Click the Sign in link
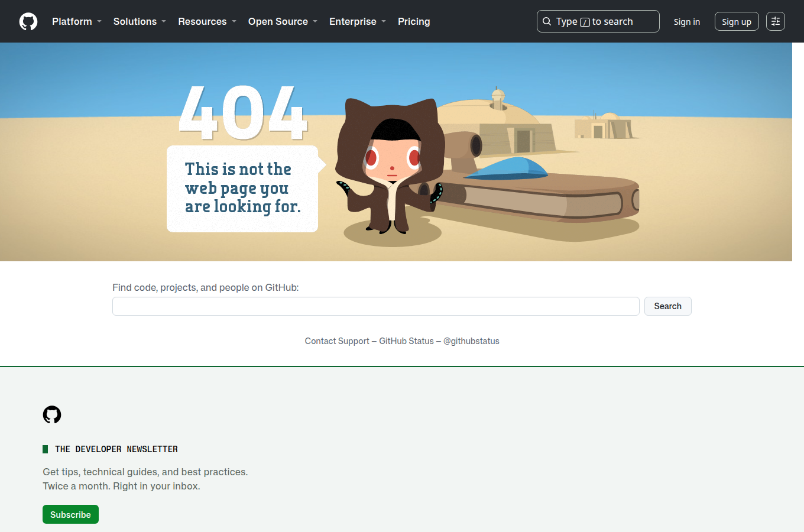This screenshot has width=804, height=532. pos(687,21)
